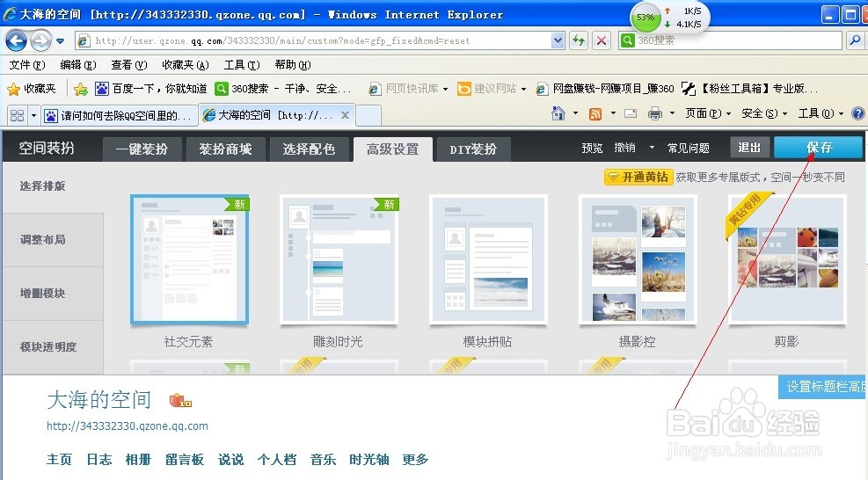The image size is (868, 480).
Task: Close the 大海的空间 browser tab
Action: tap(345, 115)
